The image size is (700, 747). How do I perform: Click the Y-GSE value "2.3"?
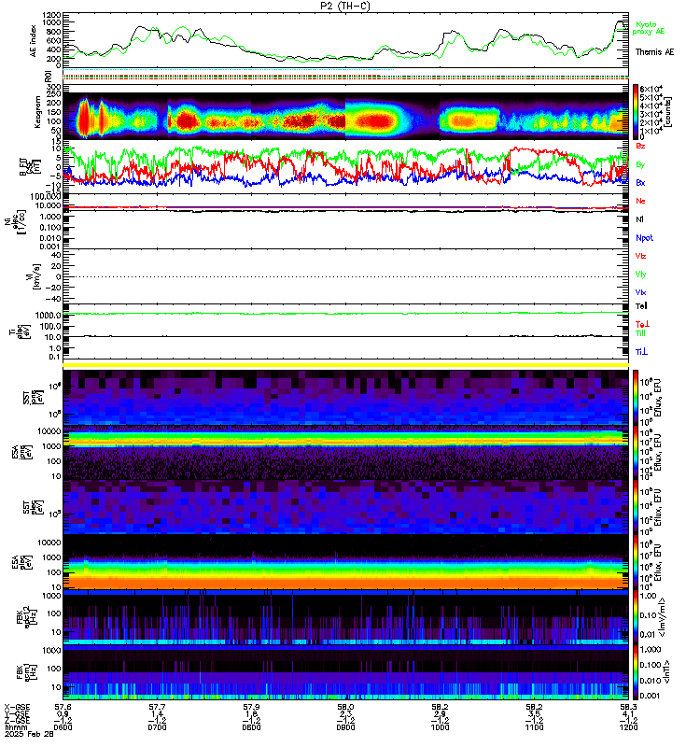(x=345, y=713)
